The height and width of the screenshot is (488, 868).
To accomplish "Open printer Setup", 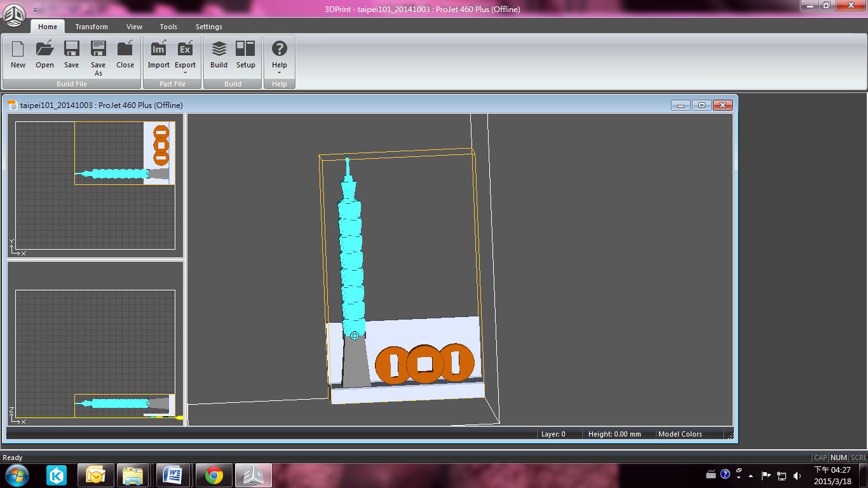I will pos(245,55).
